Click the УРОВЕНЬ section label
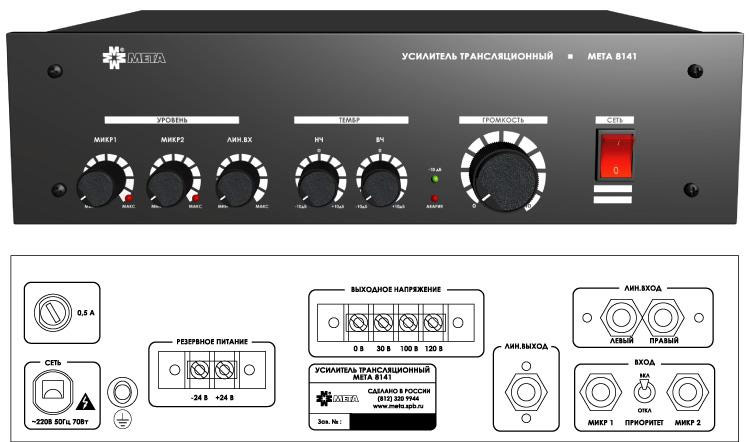Screen dimensions: 750x442 tap(172, 120)
